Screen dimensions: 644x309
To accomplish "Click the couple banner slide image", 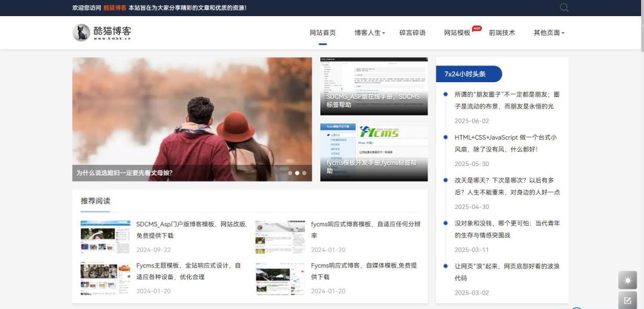I will (192, 113).
